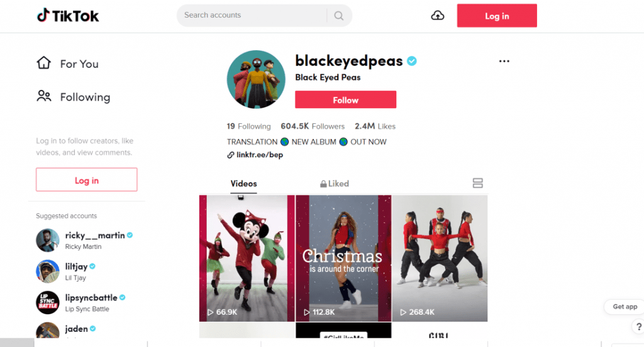This screenshot has width=644, height=347.
Task: Open the Minnie Mouse dance video thumbnail
Action: click(247, 258)
